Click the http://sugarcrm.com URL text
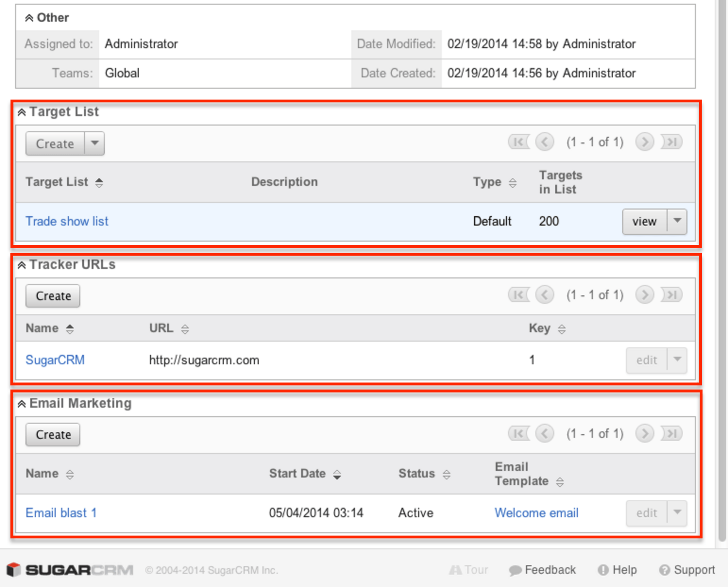 (x=204, y=360)
